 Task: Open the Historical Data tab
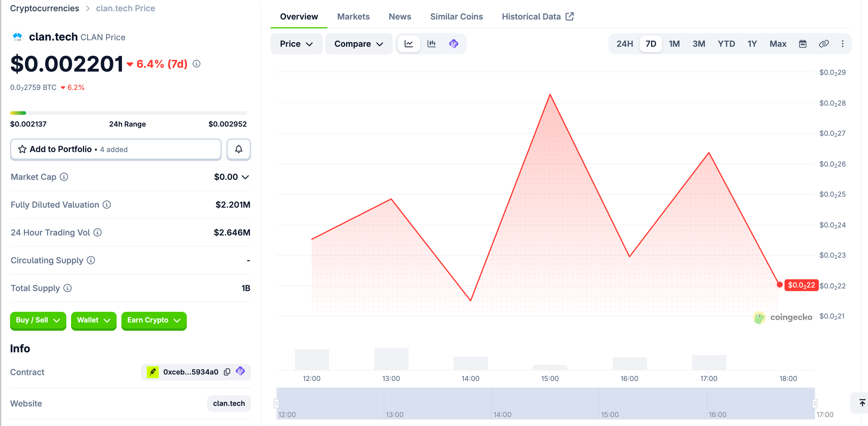tap(537, 17)
